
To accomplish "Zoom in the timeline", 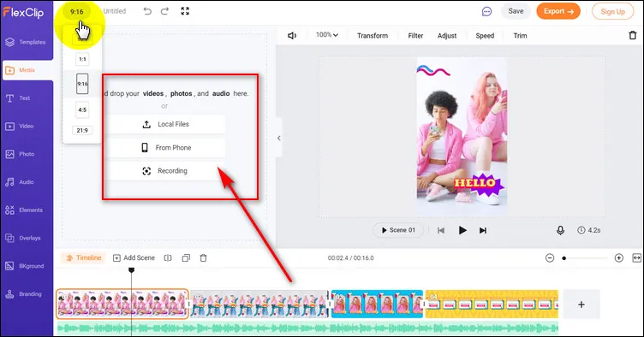I will point(619,257).
